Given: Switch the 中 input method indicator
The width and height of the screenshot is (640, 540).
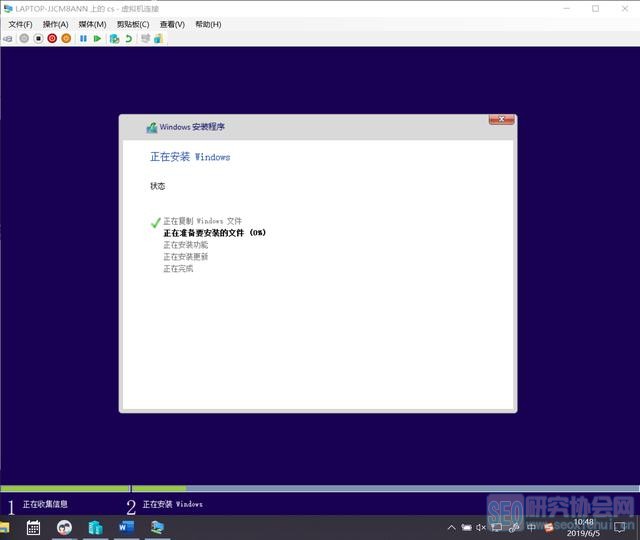Looking at the screenshot, I should tap(531, 528).
